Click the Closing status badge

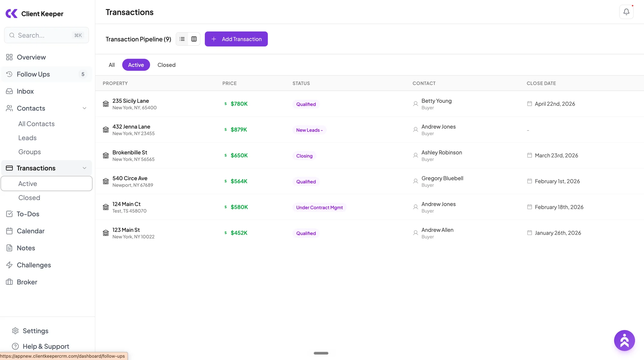(x=304, y=156)
